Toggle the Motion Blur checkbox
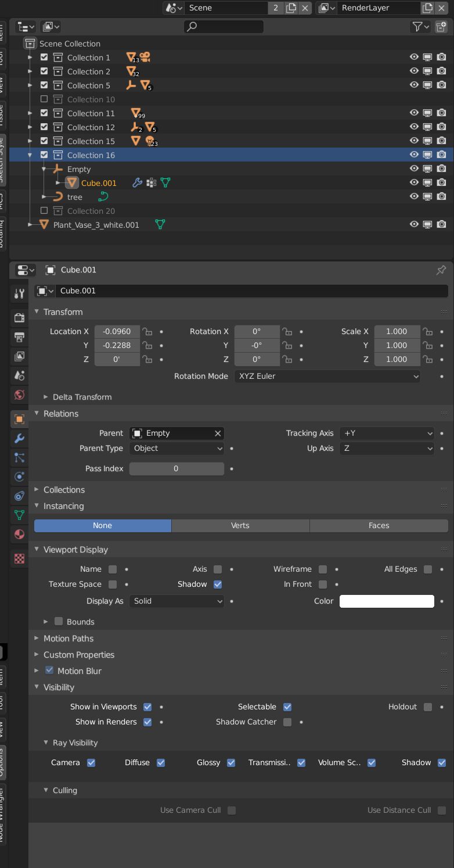 point(49,670)
